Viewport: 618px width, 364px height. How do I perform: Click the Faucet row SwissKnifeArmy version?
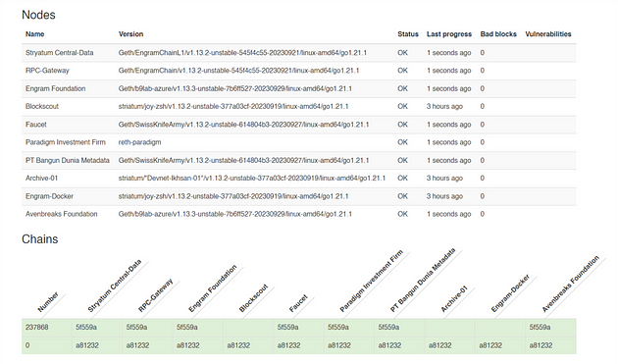[243, 125]
